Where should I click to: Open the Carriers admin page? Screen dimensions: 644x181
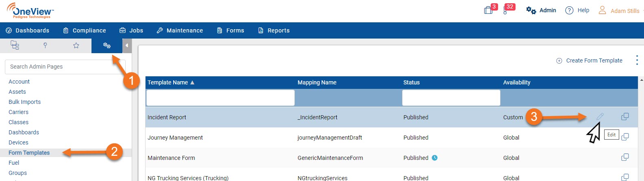18,112
